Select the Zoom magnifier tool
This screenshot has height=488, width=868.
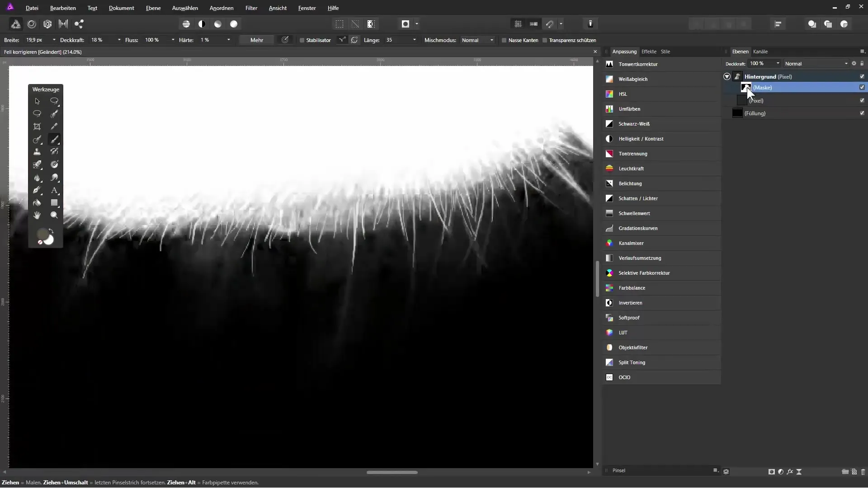coord(54,216)
